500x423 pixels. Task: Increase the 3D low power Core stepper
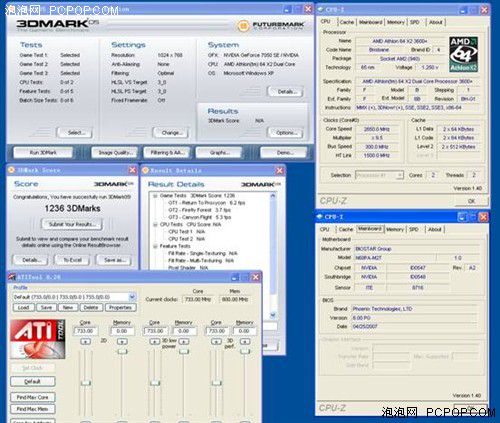click(155, 341)
